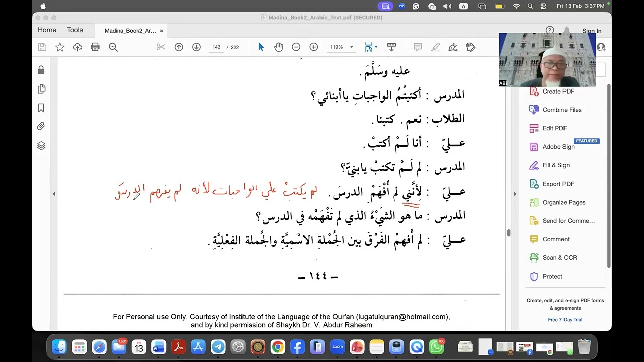Screen dimensions: 644x362
Task: Click scroll mode toolbar icon
Action: (391, 47)
